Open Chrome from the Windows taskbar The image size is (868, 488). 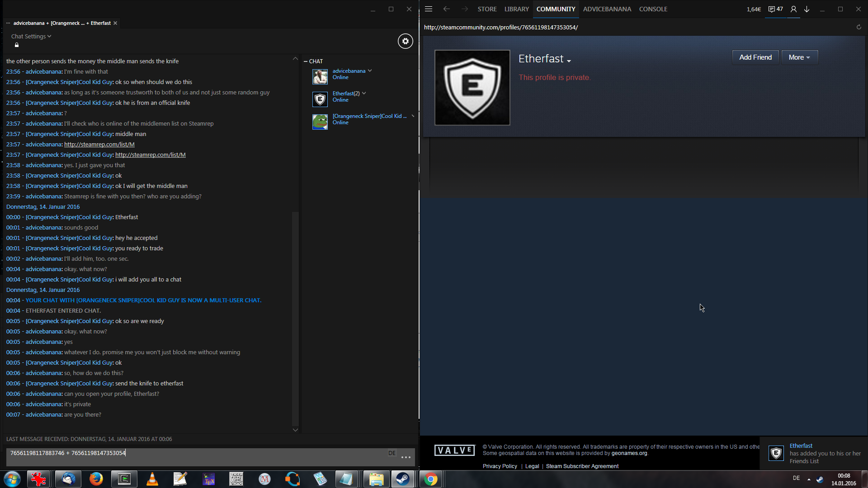click(x=431, y=479)
